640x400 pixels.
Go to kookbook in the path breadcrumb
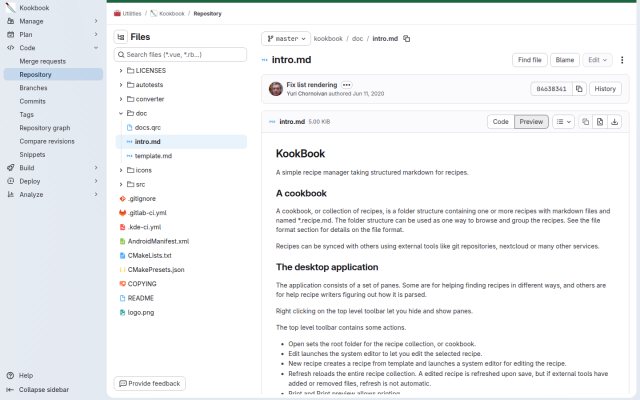[328, 39]
